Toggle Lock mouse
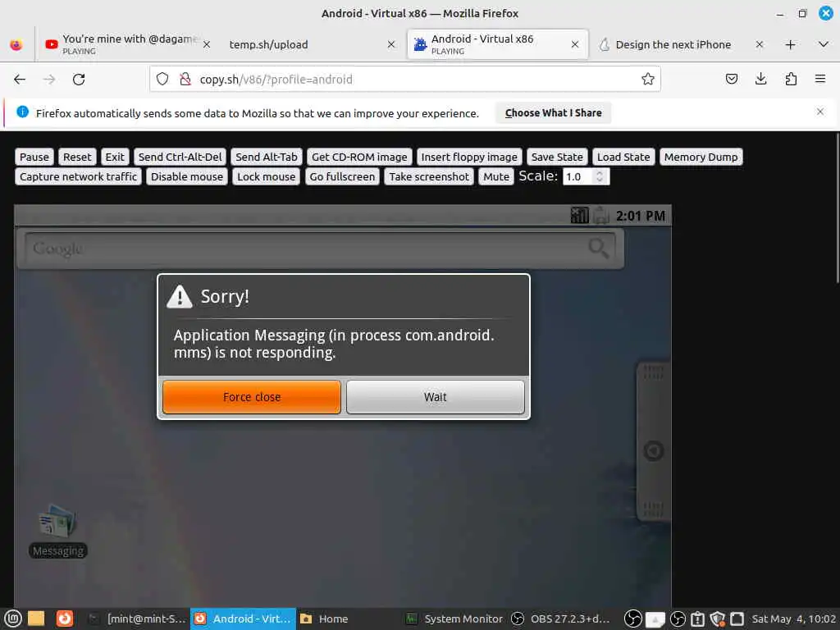 click(x=267, y=177)
